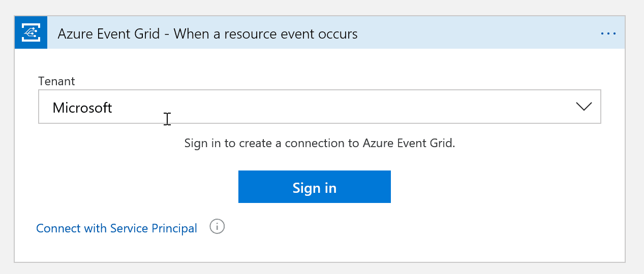Image resolution: width=644 pixels, height=274 pixels.
Task: Select the light blue card header bar
Action: [x=320, y=32]
